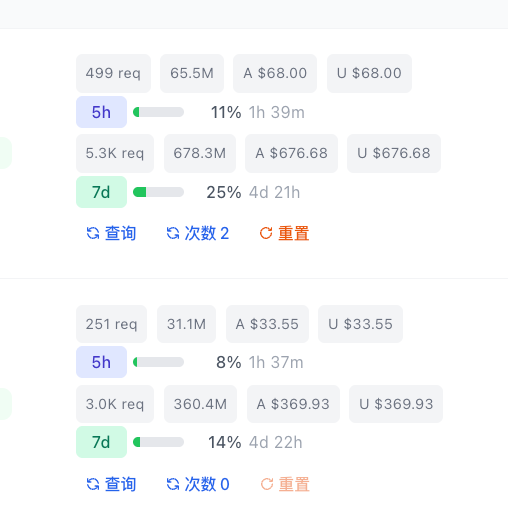Click the refresh icon beside 次数 2
Image resolution: width=508 pixels, height=528 pixels.
point(173,233)
